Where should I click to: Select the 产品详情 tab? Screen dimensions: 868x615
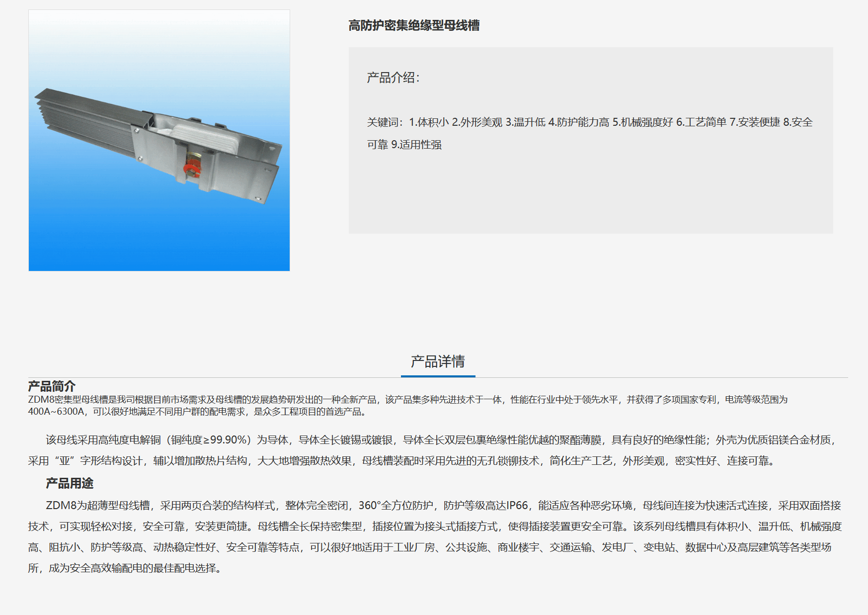pyautogui.click(x=438, y=361)
